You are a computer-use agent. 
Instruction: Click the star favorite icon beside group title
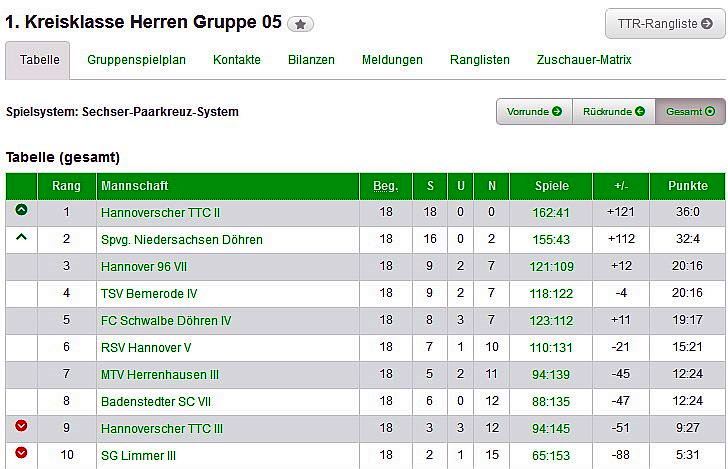click(300, 25)
